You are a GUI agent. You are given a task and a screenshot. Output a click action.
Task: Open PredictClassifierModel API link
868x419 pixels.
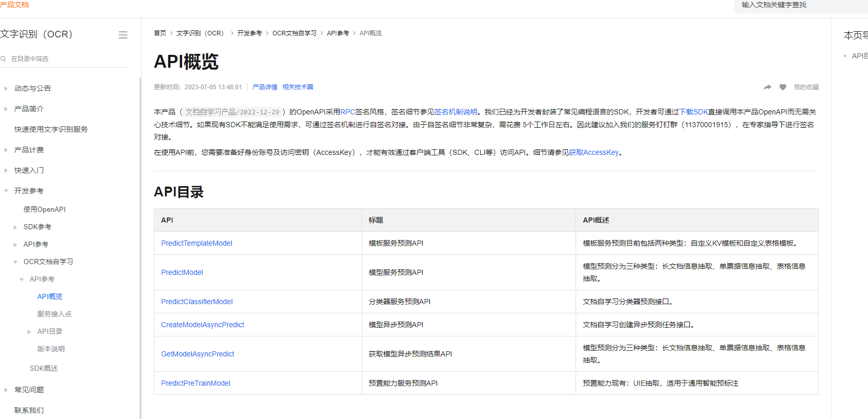click(197, 302)
